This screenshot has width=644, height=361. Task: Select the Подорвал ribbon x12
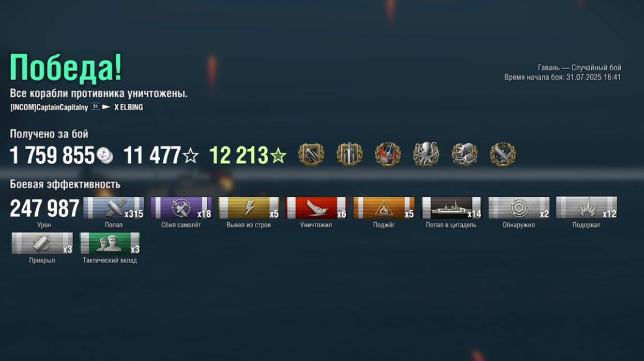tap(586, 208)
